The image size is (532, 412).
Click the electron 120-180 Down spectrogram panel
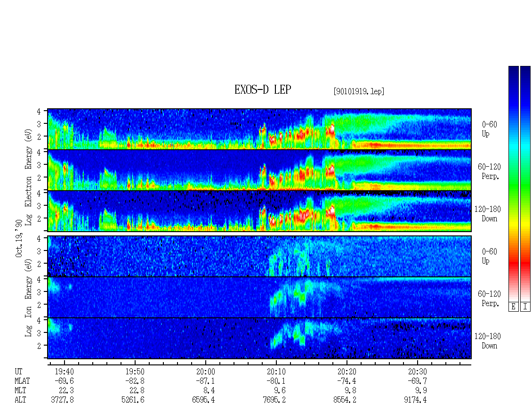tap(259, 211)
